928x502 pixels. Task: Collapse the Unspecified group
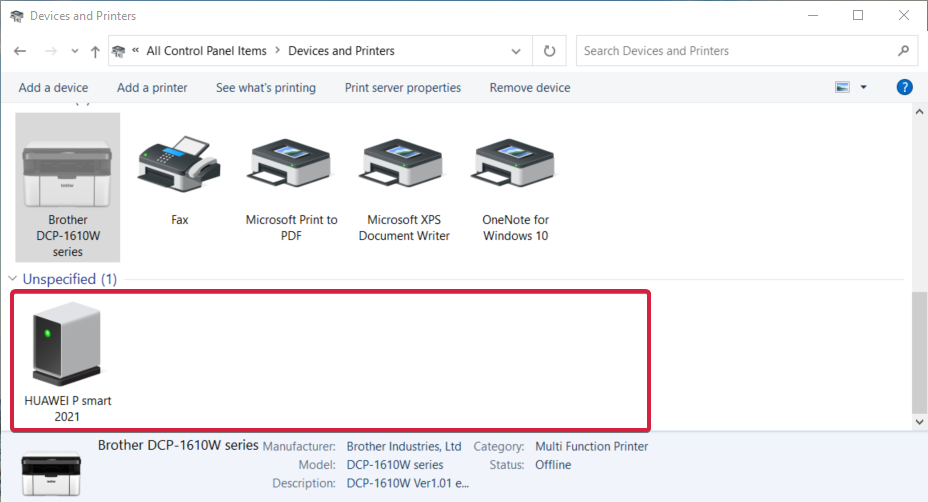coord(12,278)
